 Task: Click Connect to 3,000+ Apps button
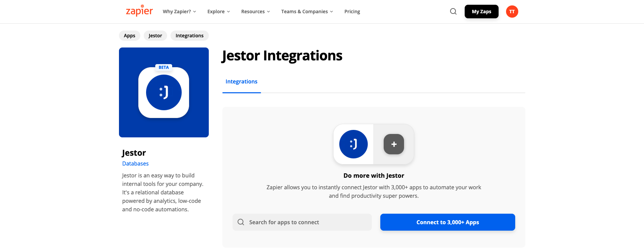pyautogui.click(x=447, y=222)
